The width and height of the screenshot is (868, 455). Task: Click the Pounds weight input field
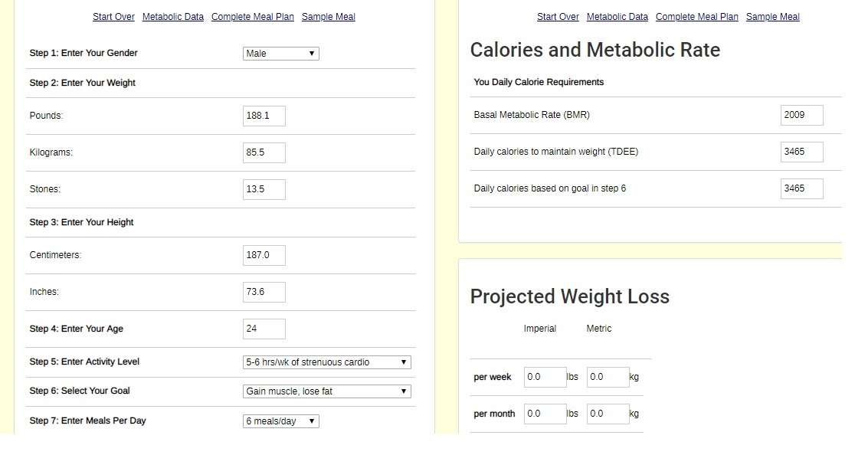pos(264,116)
